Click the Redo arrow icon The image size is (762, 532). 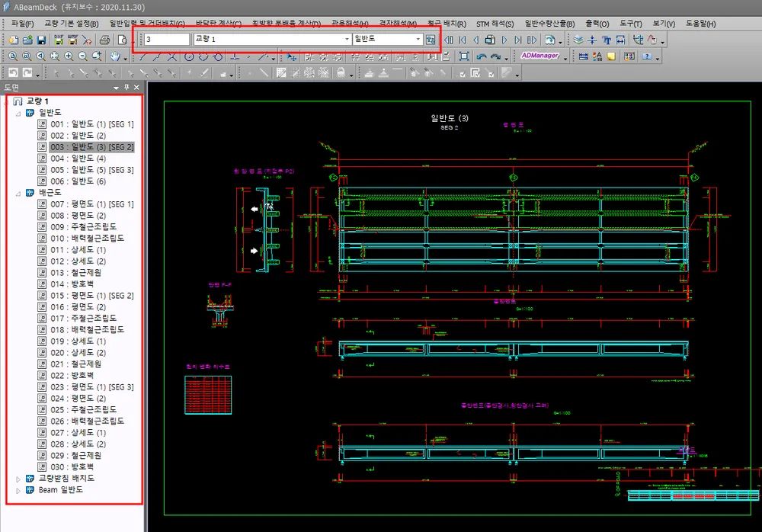(27, 73)
